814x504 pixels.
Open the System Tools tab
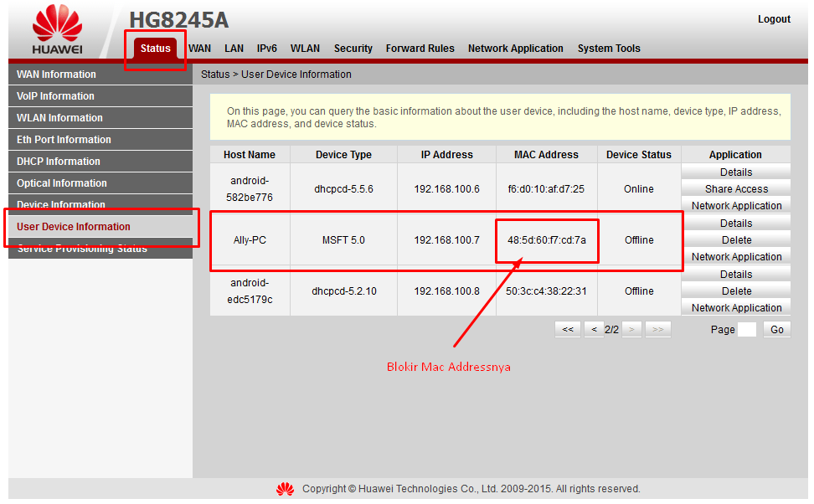pos(609,49)
